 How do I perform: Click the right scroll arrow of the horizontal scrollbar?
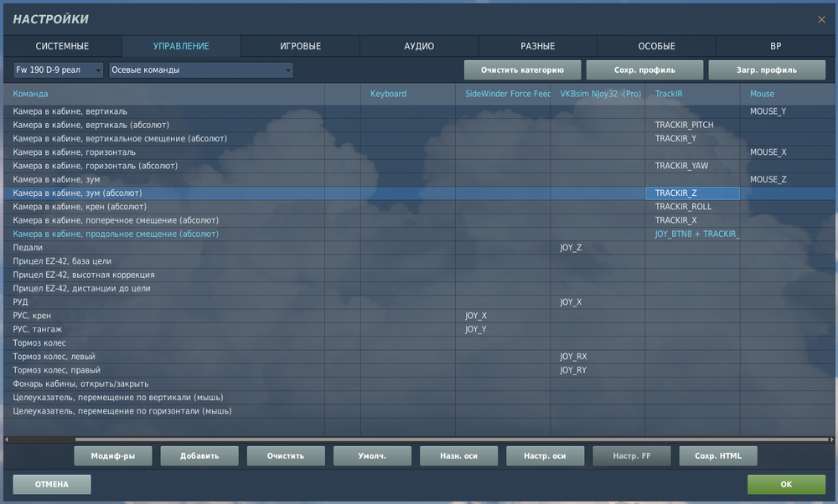click(x=831, y=440)
